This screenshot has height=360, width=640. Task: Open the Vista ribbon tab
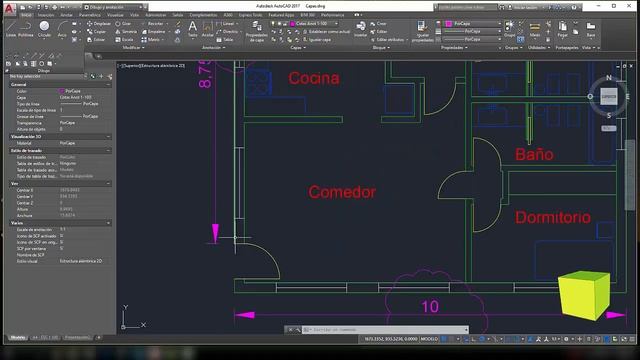click(x=134, y=15)
